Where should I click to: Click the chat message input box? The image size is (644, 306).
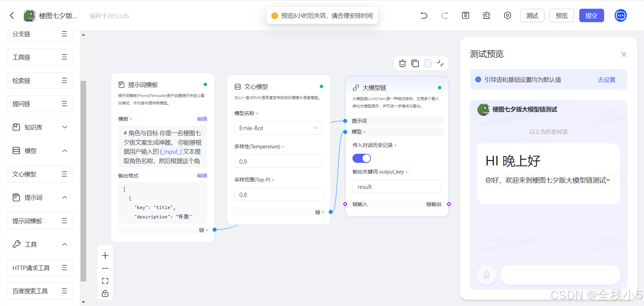[560, 275]
